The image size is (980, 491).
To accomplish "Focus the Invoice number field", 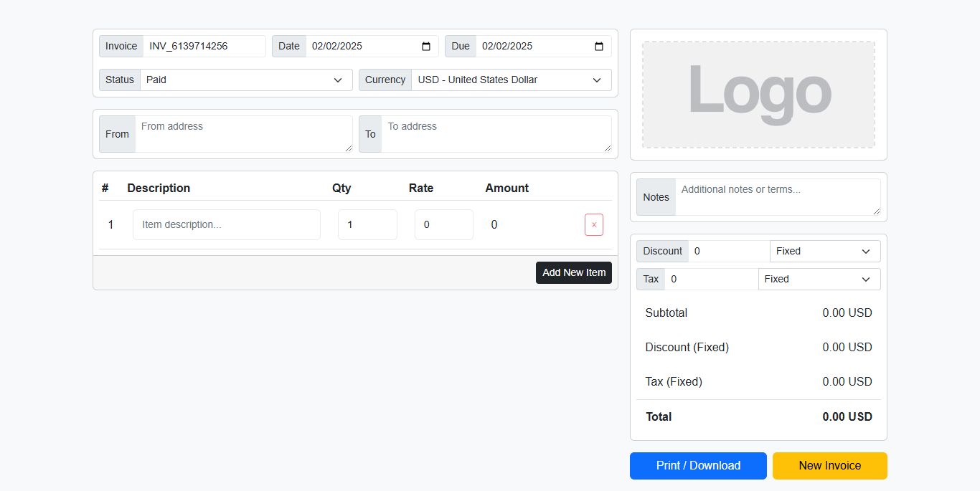I will click(204, 47).
